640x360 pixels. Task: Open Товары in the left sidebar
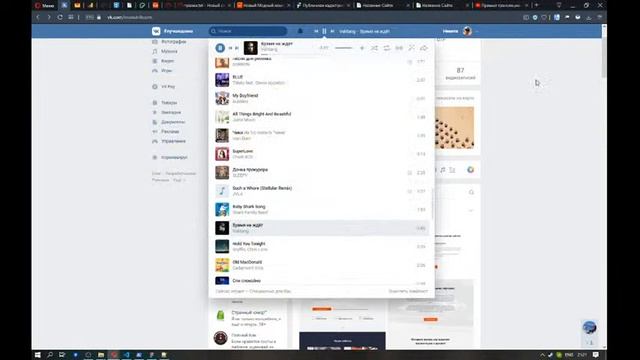[x=169, y=103]
